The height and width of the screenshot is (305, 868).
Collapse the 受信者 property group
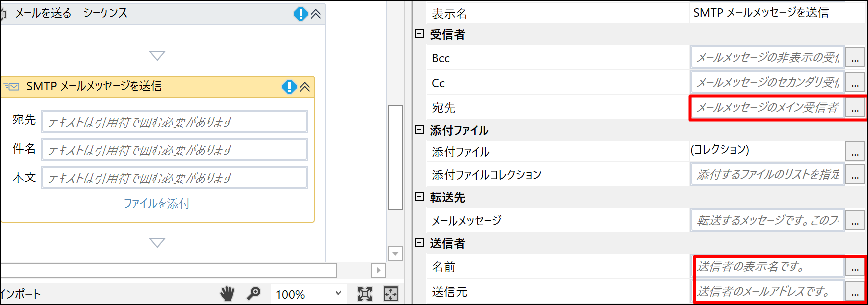pos(419,34)
